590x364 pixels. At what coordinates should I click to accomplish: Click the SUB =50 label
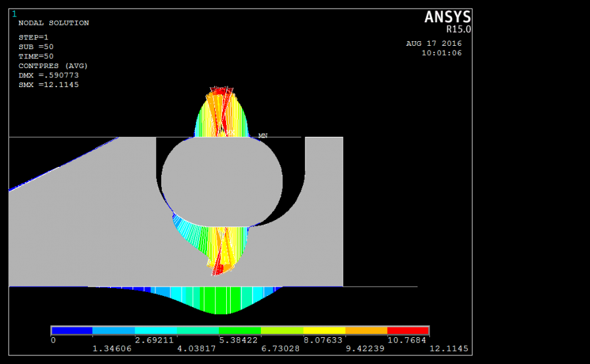click(x=36, y=47)
